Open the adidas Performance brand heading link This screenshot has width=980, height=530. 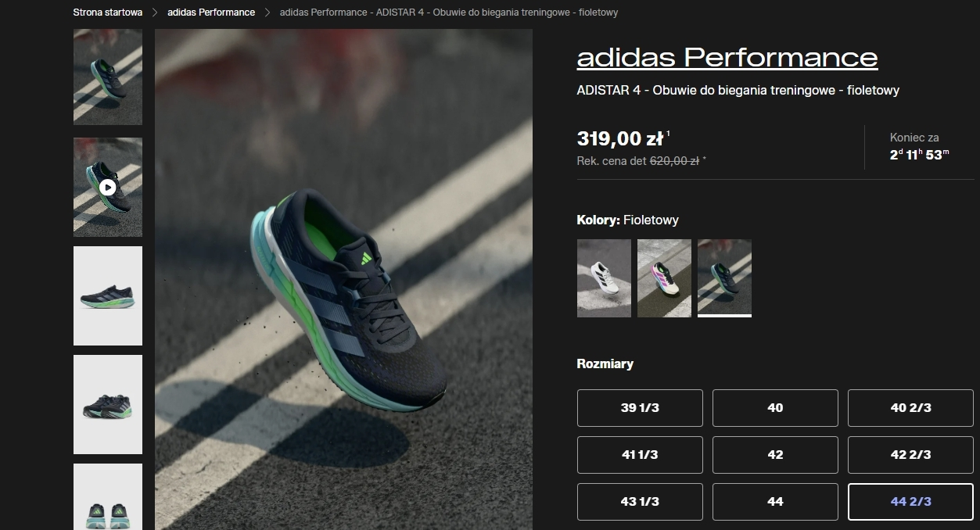(727, 57)
